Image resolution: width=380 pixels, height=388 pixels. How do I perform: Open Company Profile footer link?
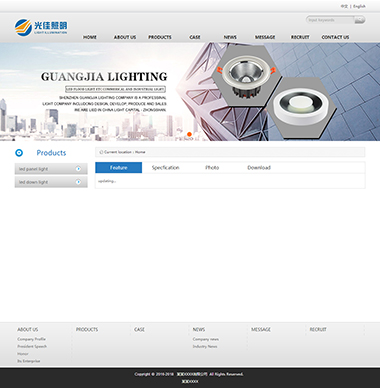[31, 339]
